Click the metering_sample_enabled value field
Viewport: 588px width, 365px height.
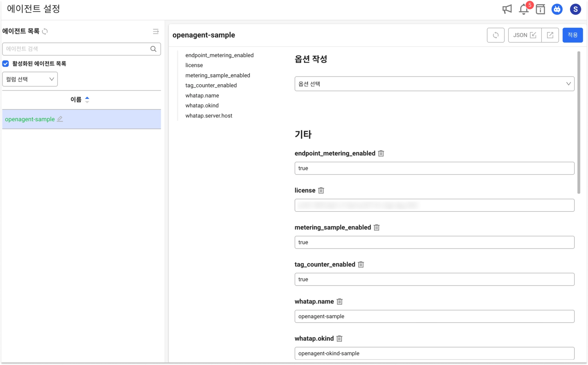pos(434,242)
